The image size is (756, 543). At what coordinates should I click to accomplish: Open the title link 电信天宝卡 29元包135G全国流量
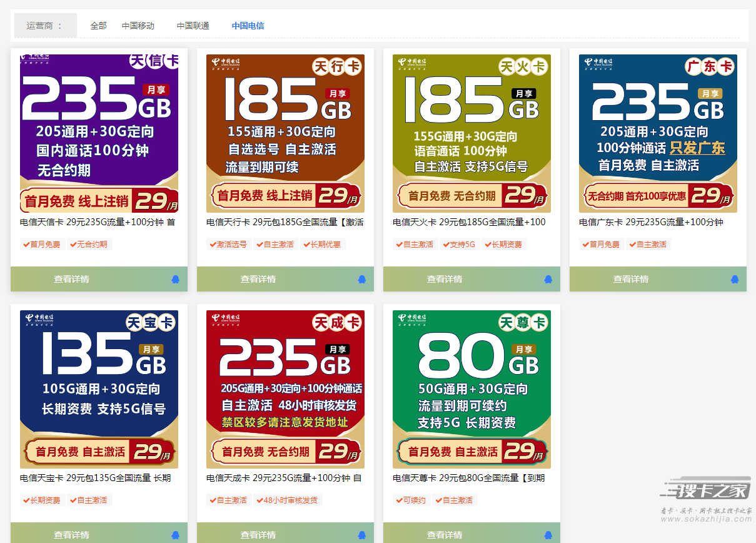(96, 478)
